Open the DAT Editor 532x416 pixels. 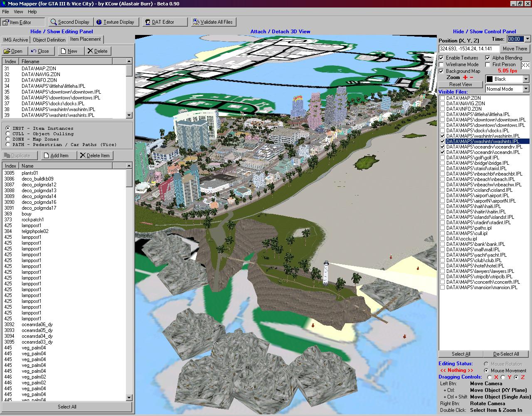tap(165, 22)
